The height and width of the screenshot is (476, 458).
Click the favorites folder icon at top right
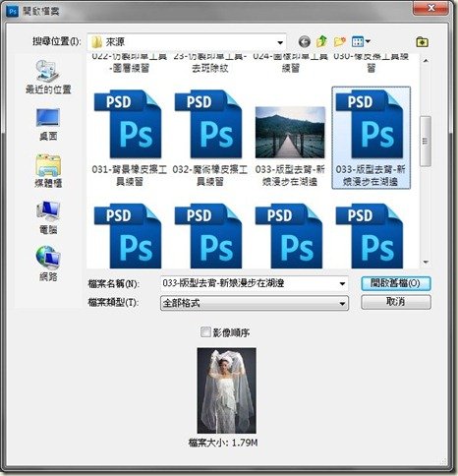422,42
